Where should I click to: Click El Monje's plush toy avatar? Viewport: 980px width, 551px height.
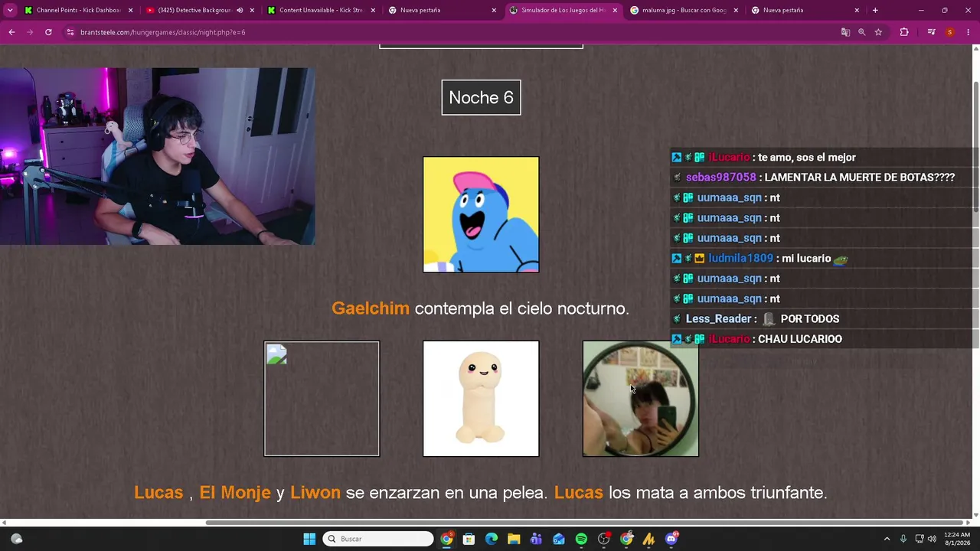pyautogui.click(x=481, y=399)
